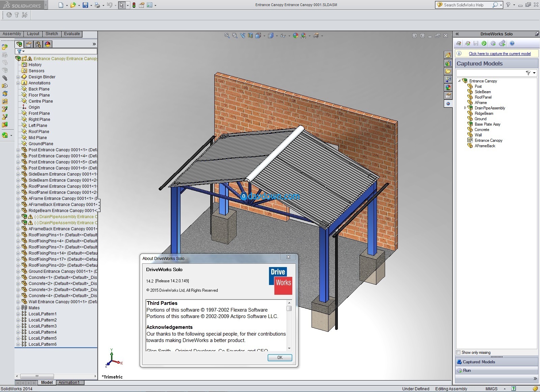Screen dimensions: 540x392
Task: Expand the FeatureManager panel tabs chevron
Action: [94, 44]
